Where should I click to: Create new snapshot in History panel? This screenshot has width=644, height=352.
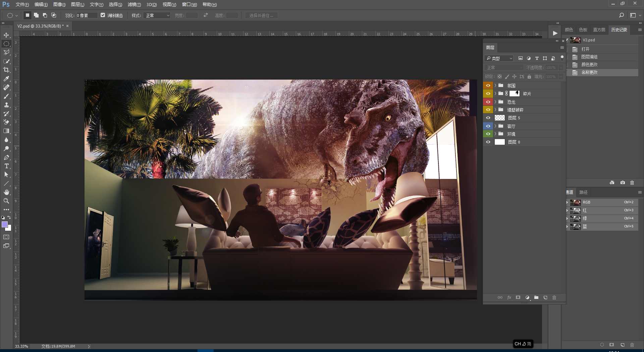pyautogui.click(x=623, y=183)
